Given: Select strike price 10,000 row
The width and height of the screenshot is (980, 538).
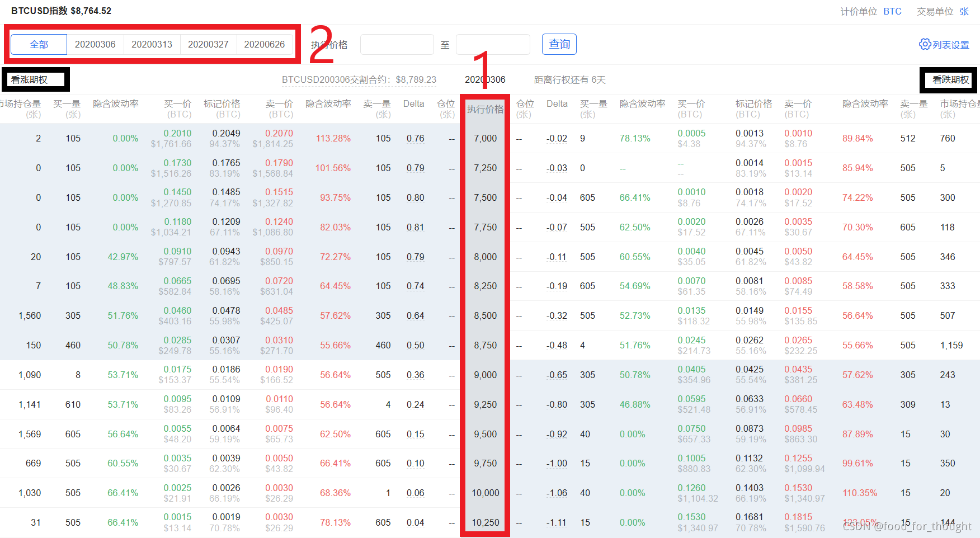Looking at the screenshot, I should tap(486, 493).
